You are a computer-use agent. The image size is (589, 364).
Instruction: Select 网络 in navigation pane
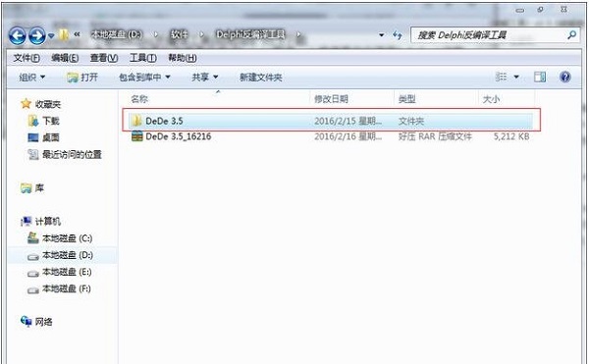(43, 322)
